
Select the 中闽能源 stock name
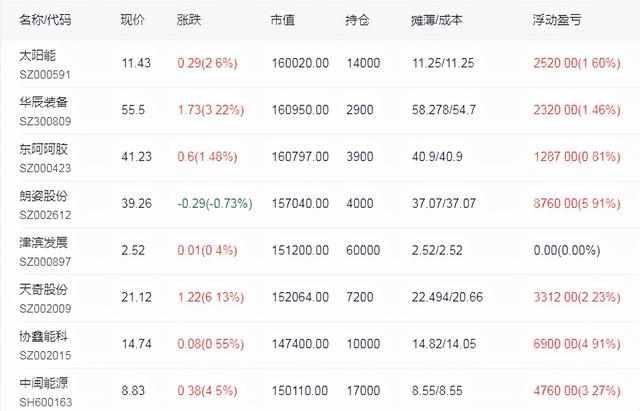pyautogui.click(x=44, y=383)
